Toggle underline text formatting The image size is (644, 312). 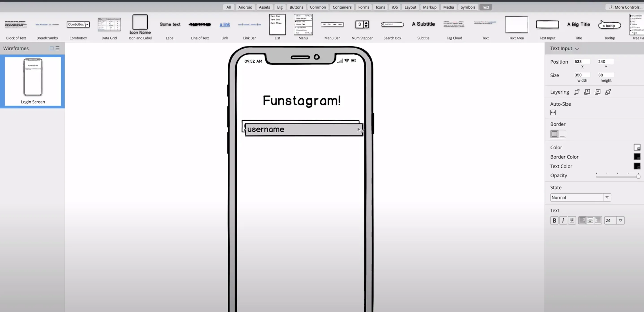point(572,220)
